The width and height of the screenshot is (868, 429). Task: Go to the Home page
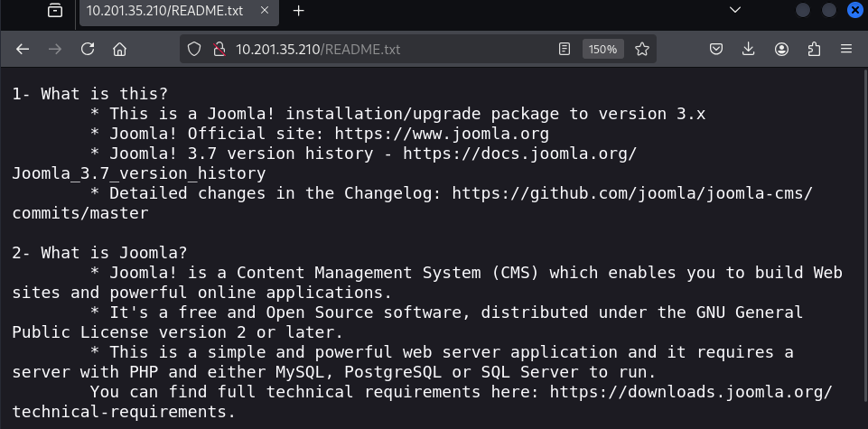[119, 50]
